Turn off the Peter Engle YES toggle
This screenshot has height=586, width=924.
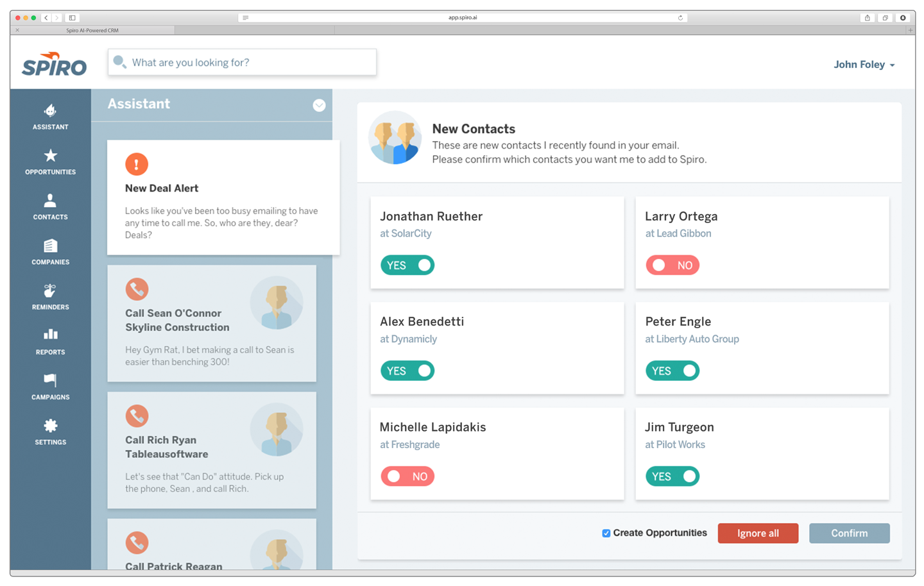coord(672,371)
